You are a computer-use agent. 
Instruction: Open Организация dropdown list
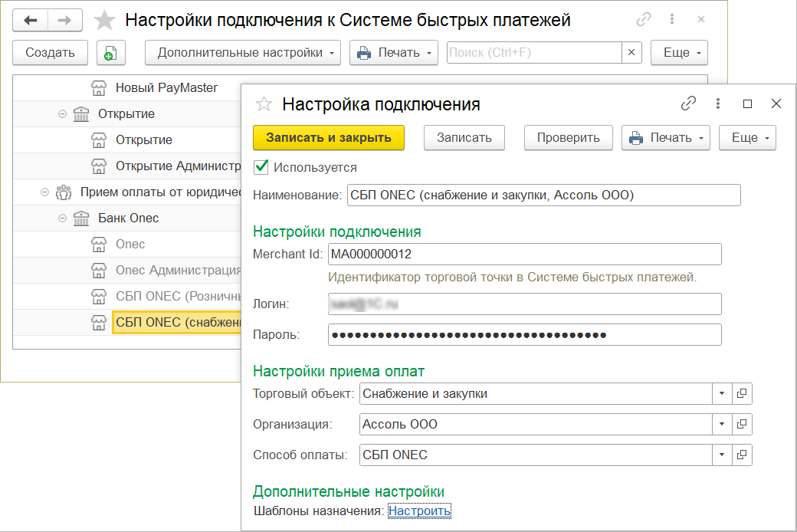click(722, 424)
